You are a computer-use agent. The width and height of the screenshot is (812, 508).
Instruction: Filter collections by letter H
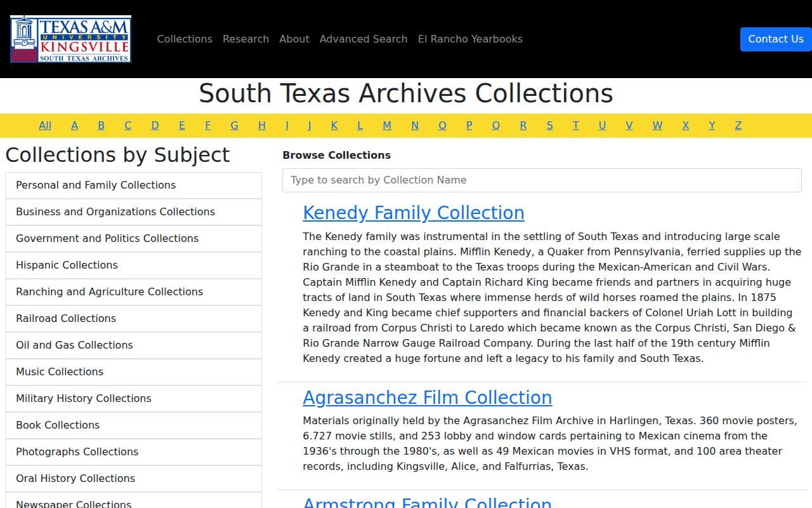pyautogui.click(x=261, y=125)
